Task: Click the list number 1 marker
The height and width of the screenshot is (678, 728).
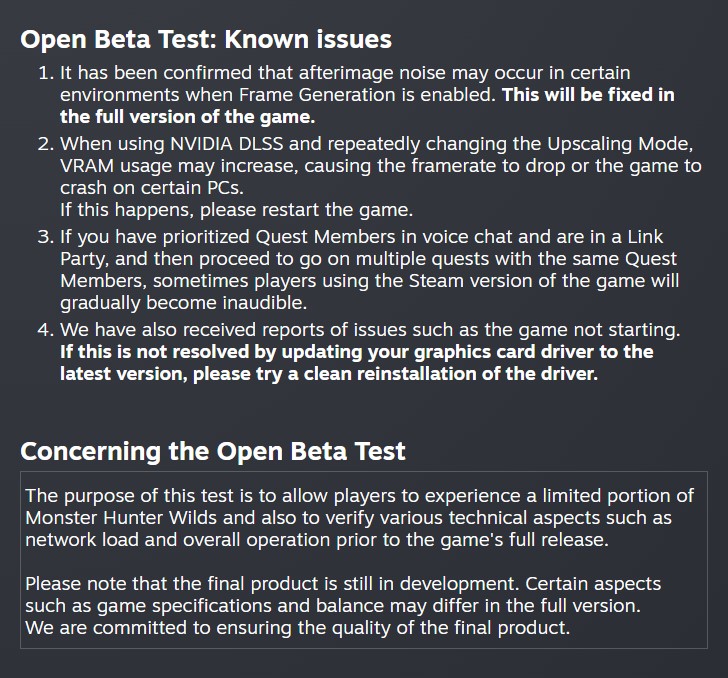Action: click(x=46, y=73)
